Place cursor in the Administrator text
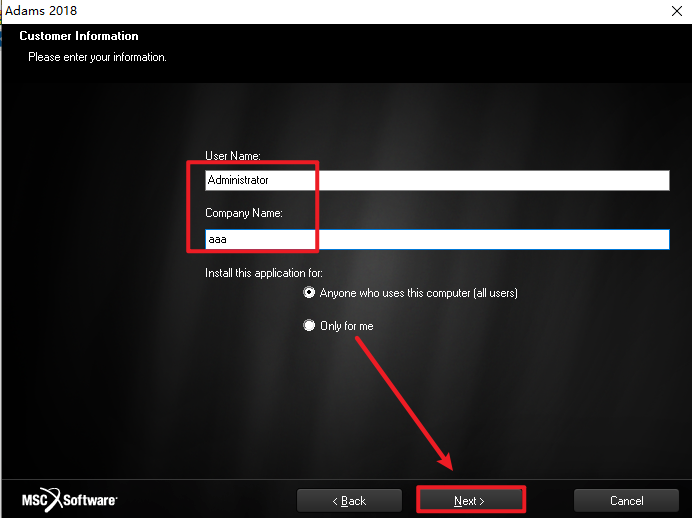The width and height of the screenshot is (692, 518). (x=238, y=180)
